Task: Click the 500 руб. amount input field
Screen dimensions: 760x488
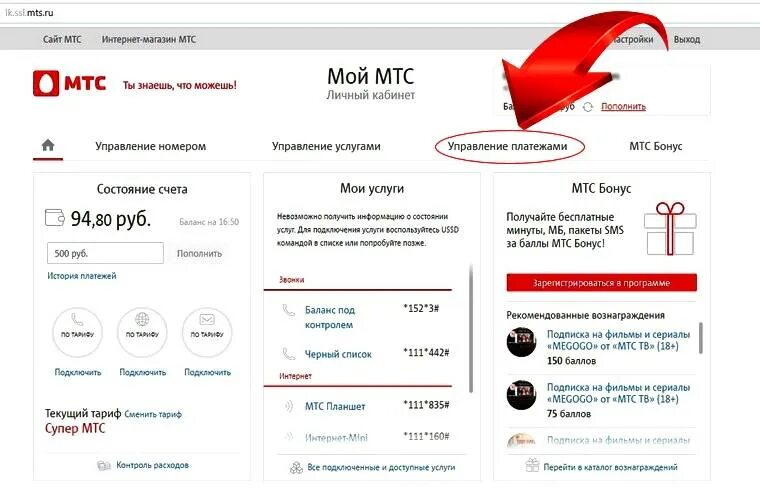Action: point(105,253)
